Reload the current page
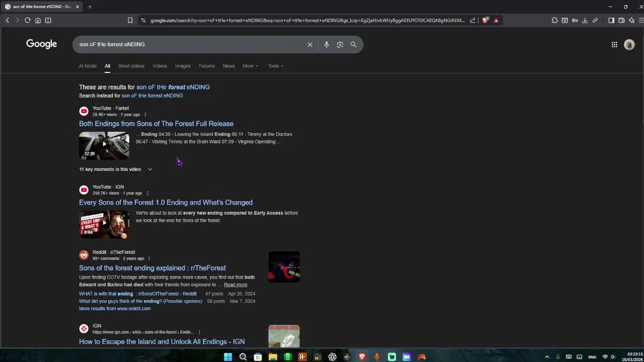The image size is (644, 362). (x=28, y=20)
